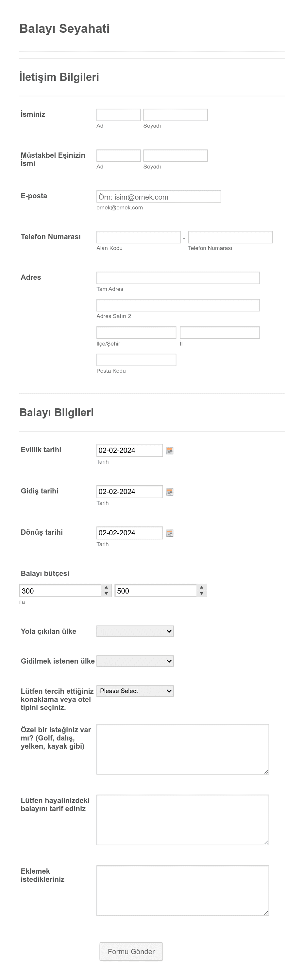Viewport: 304px width, 980px height.
Task: Focus the special requests (Golf, dalış) textarea
Action: 183,749
